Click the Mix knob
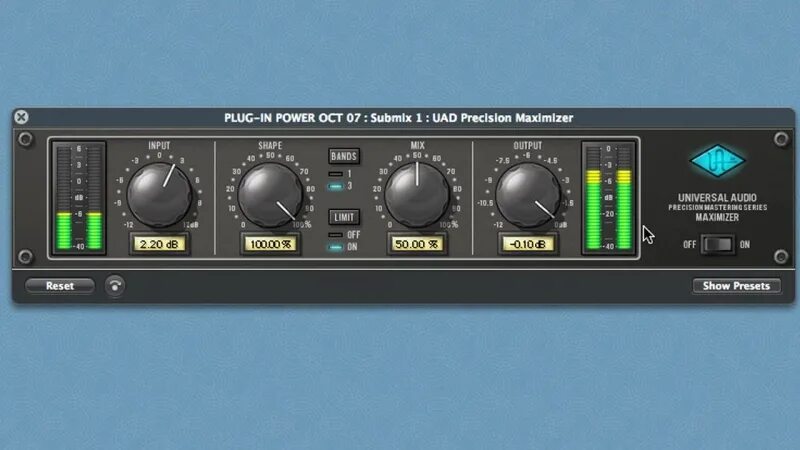Screen dimensions: 800x450 click(417, 195)
